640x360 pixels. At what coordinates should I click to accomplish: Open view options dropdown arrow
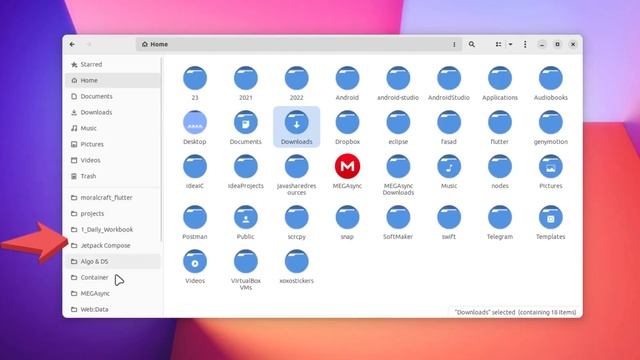click(510, 44)
